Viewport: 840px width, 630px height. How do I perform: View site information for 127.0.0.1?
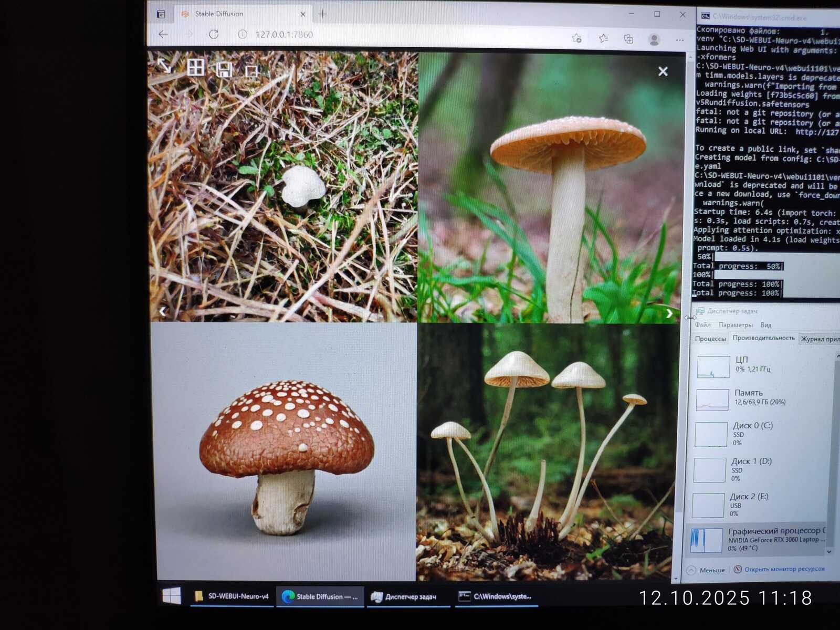point(242,34)
